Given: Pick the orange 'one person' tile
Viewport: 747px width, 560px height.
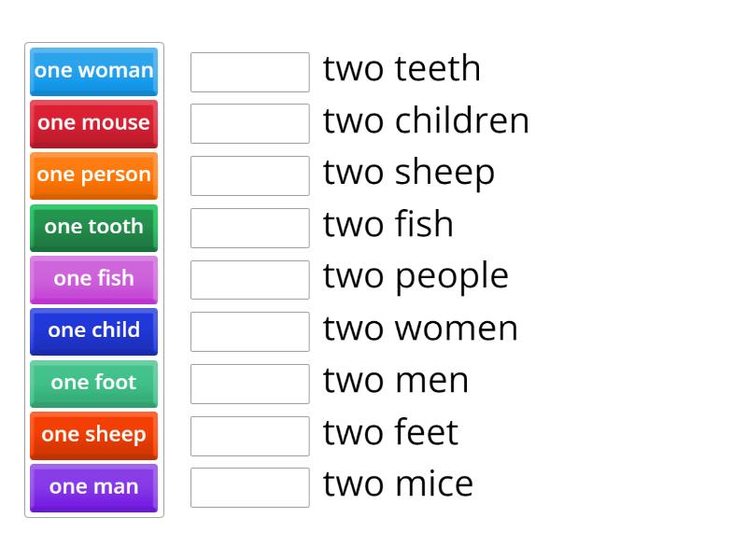Looking at the screenshot, I should (x=93, y=175).
